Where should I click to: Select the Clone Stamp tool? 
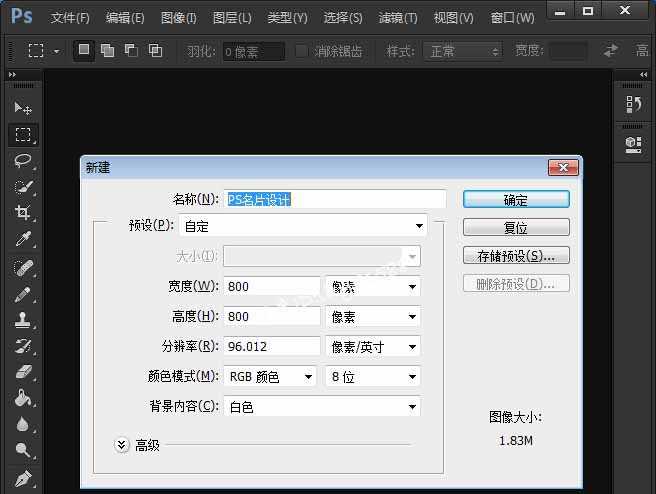click(x=22, y=320)
